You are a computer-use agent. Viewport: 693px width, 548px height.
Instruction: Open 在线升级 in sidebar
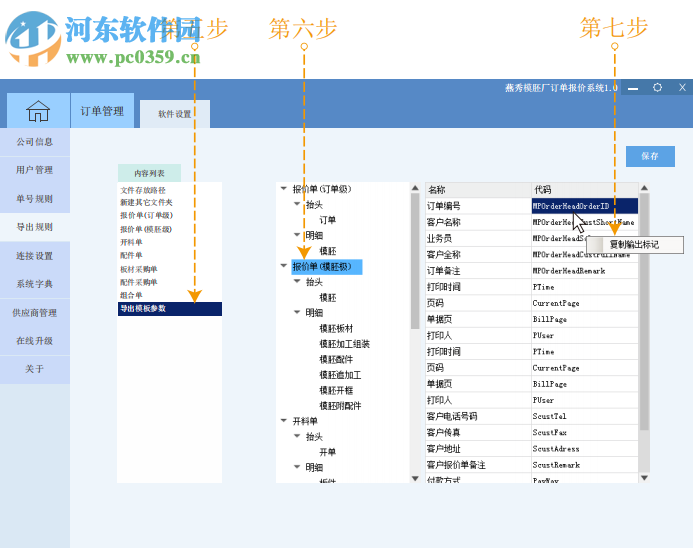pyautogui.click(x=35, y=341)
